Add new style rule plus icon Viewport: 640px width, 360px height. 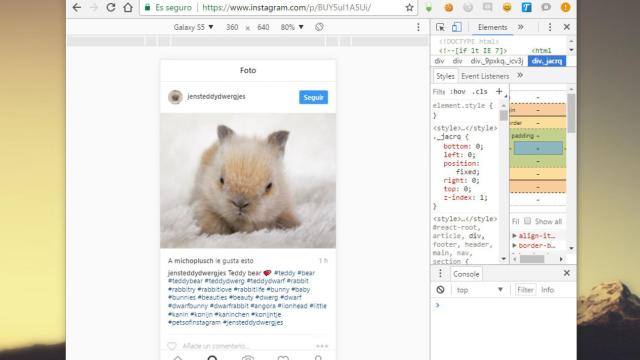[499, 91]
